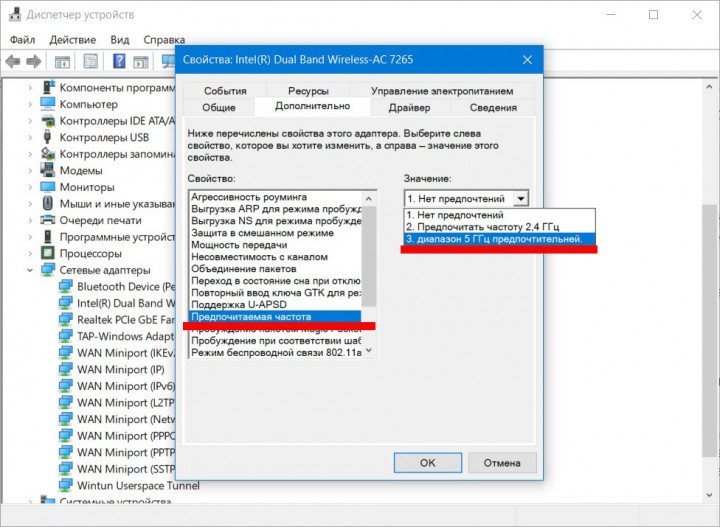Image resolution: width=720 pixels, height=527 pixels.
Task: Click the Контроллеры IDE ATA icon
Action: point(48,121)
